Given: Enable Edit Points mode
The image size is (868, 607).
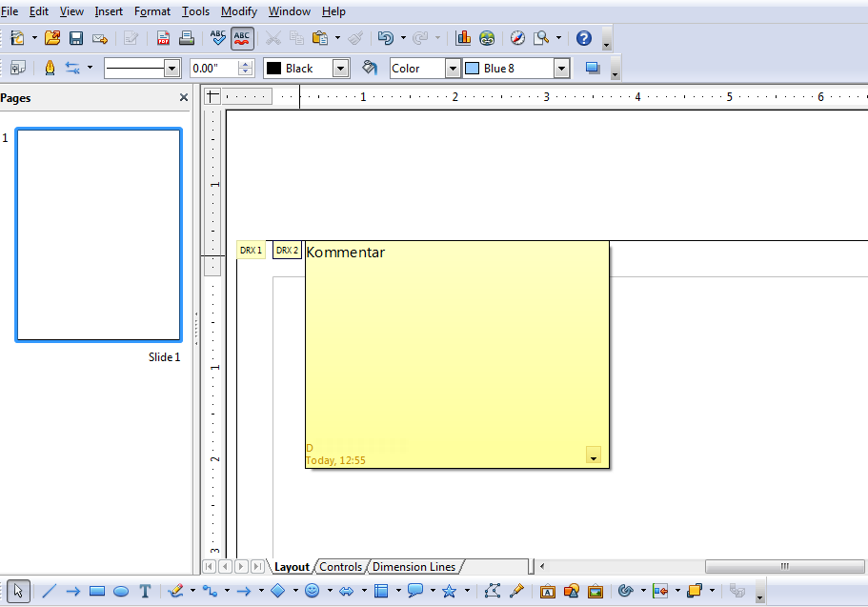Looking at the screenshot, I should click(x=493, y=591).
